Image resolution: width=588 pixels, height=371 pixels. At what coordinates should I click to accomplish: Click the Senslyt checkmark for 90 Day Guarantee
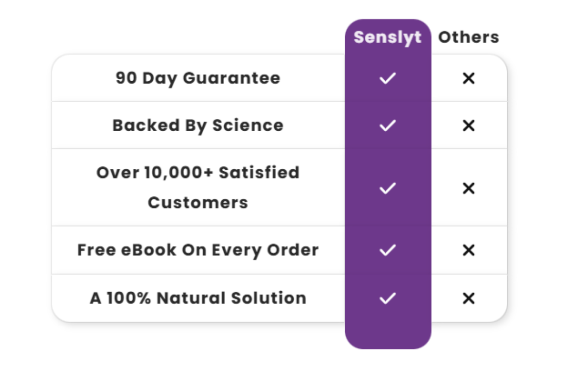[x=388, y=78]
